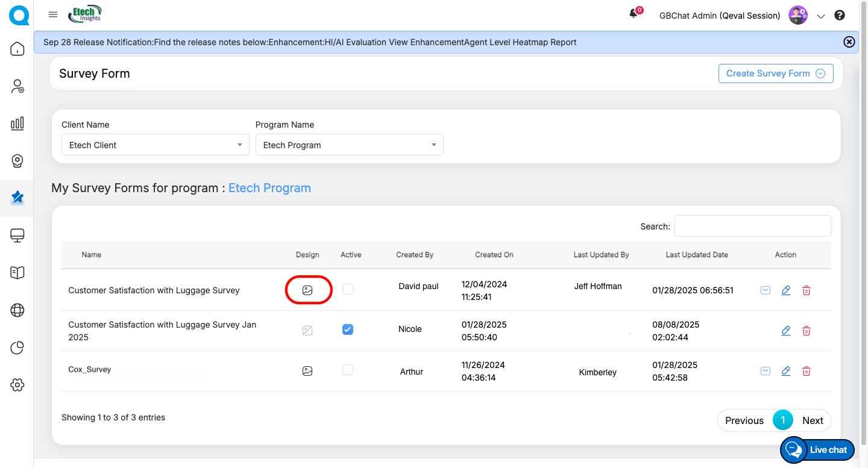The width and height of the screenshot is (868, 468).
Task: Click the home icon in sidebar
Action: pyautogui.click(x=17, y=49)
